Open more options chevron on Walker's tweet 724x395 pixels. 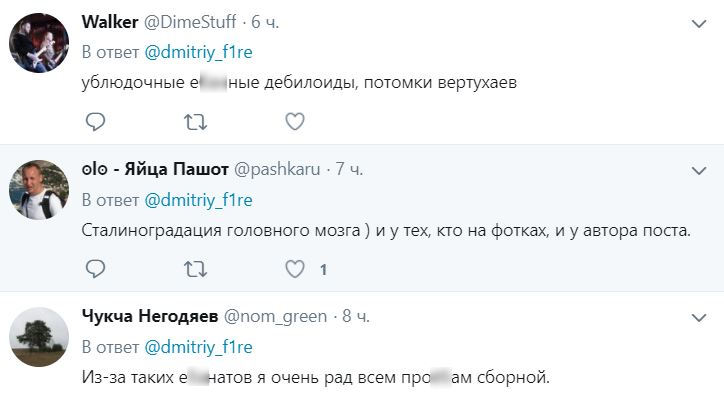[699, 24]
